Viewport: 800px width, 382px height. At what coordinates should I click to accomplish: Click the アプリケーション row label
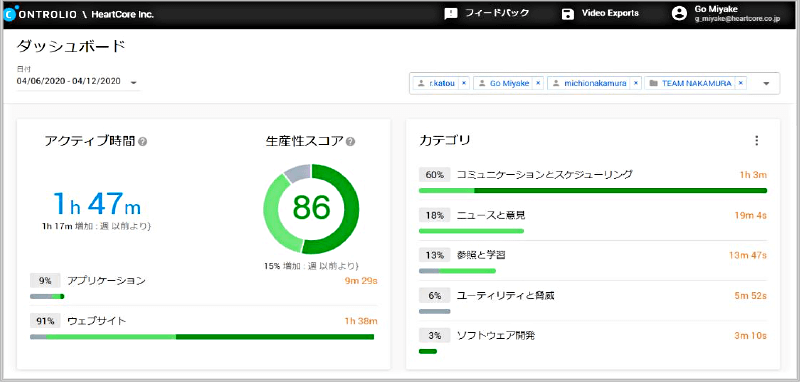point(106,281)
